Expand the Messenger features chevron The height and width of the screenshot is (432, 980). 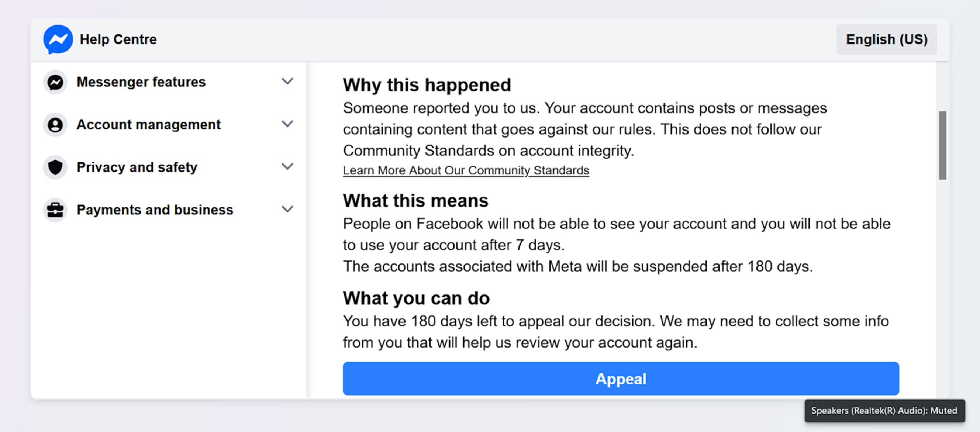tap(287, 82)
